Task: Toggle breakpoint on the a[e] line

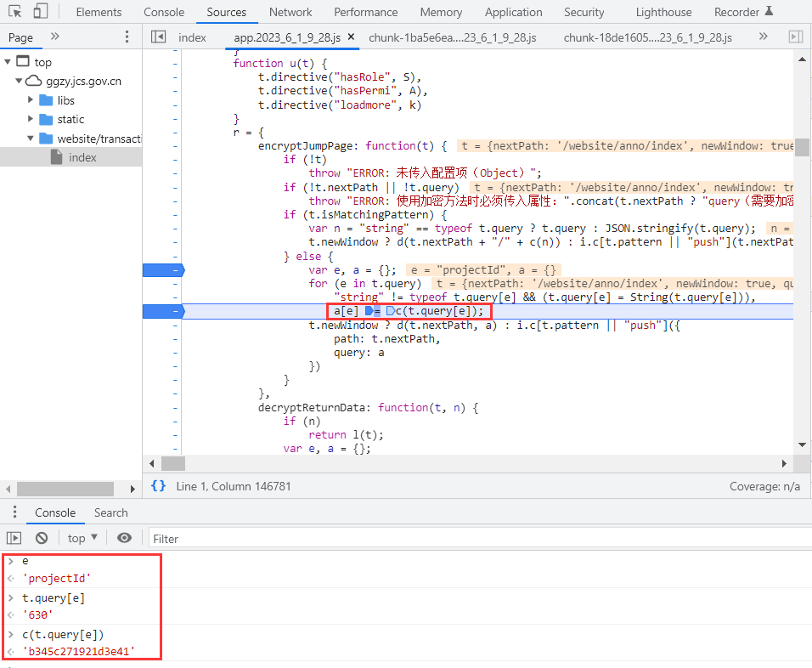Action: click(x=161, y=312)
